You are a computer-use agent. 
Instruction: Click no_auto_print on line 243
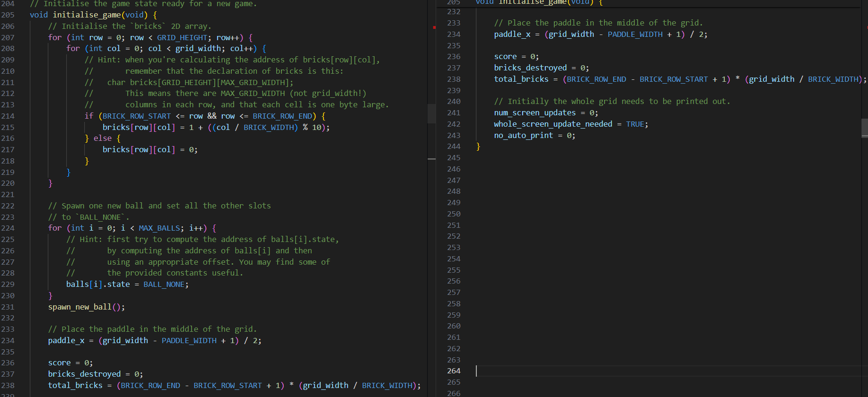[524, 136]
